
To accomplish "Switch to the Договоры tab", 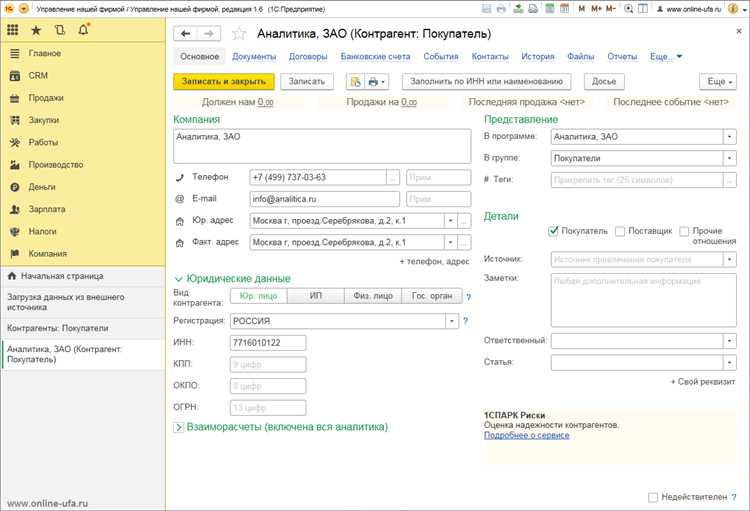I will pyautogui.click(x=308, y=56).
